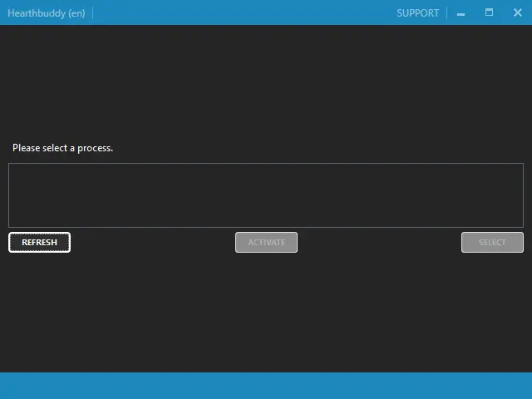
Task: Click the separator line beside SUPPORT
Action: point(446,12)
